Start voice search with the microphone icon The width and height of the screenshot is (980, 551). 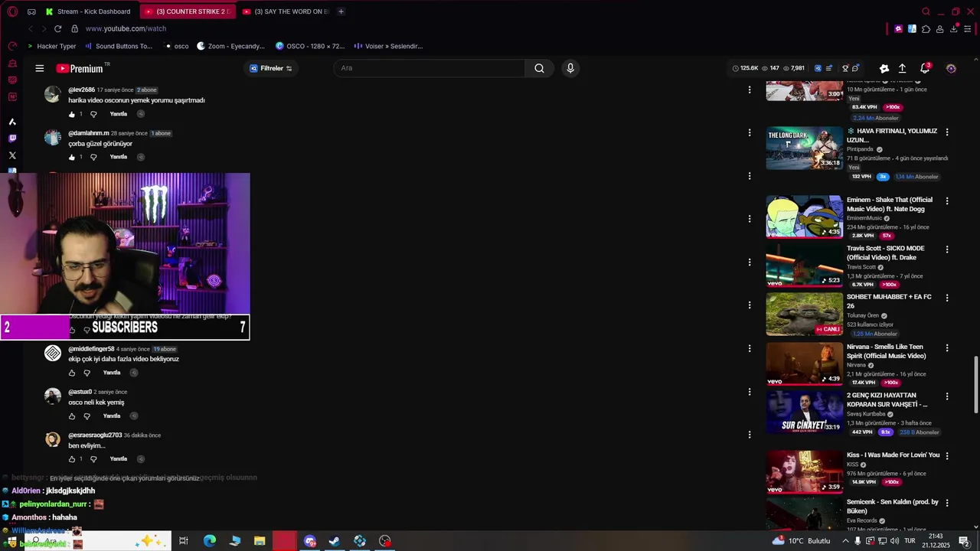tap(570, 68)
